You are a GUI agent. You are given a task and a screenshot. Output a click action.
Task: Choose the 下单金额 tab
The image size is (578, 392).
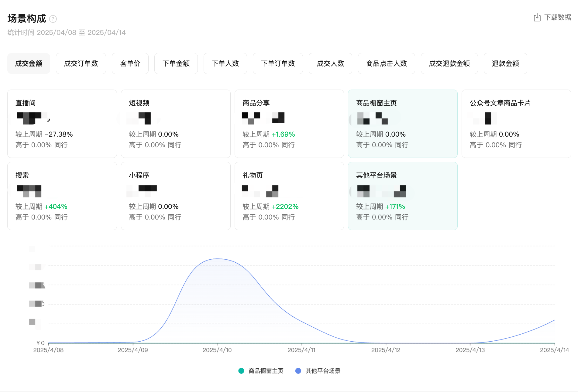pos(176,63)
